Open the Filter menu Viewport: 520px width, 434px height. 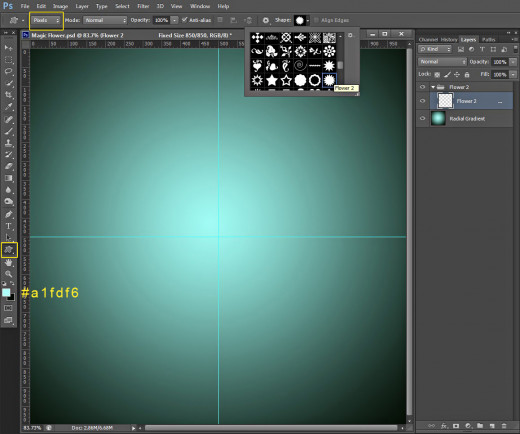click(143, 6)
